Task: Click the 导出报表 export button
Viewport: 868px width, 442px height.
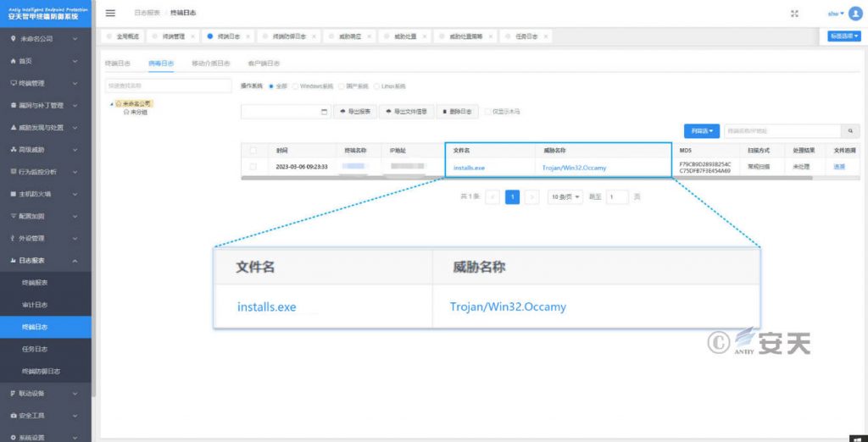Action: click(x=355, y=112)
